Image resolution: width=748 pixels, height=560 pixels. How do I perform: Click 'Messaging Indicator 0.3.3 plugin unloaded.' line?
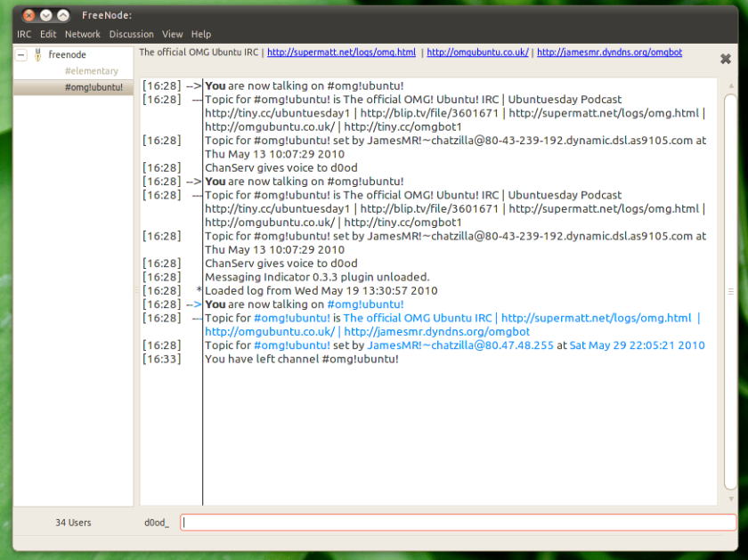[x=317, y=277]
